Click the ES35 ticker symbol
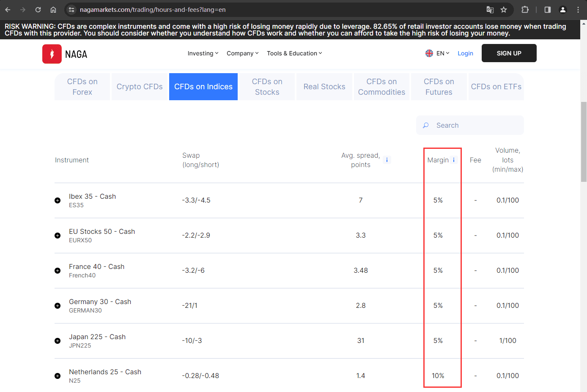 click(x=76, y=205)
